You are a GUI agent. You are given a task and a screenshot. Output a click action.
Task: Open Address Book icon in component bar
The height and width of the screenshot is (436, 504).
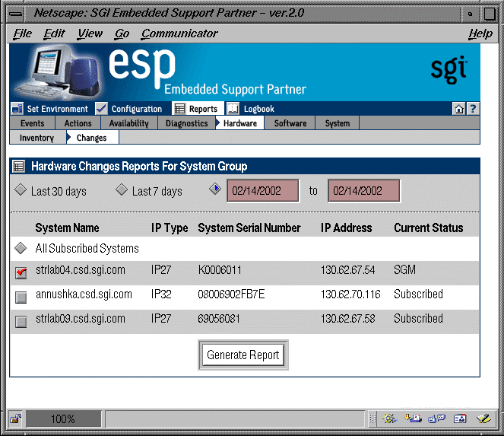460,418
